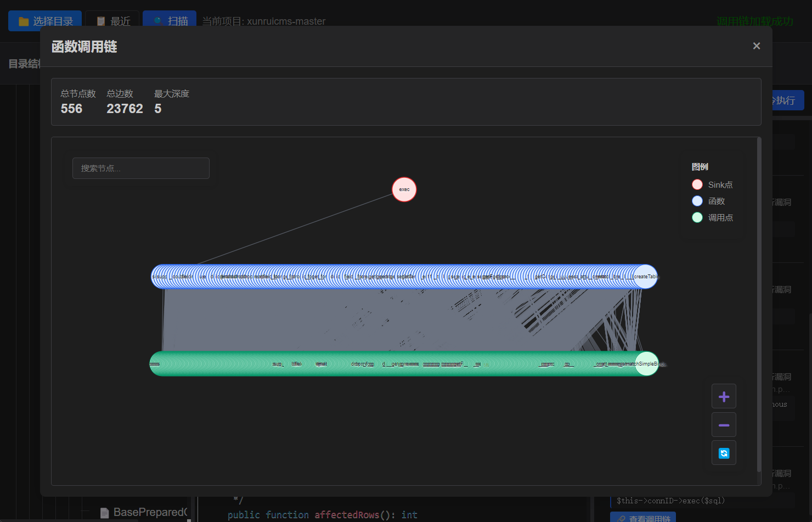Click the zoom-in plus icon on the graph
Image resolution: width=812 pixels, height=522 pixels.
point(724,396)
